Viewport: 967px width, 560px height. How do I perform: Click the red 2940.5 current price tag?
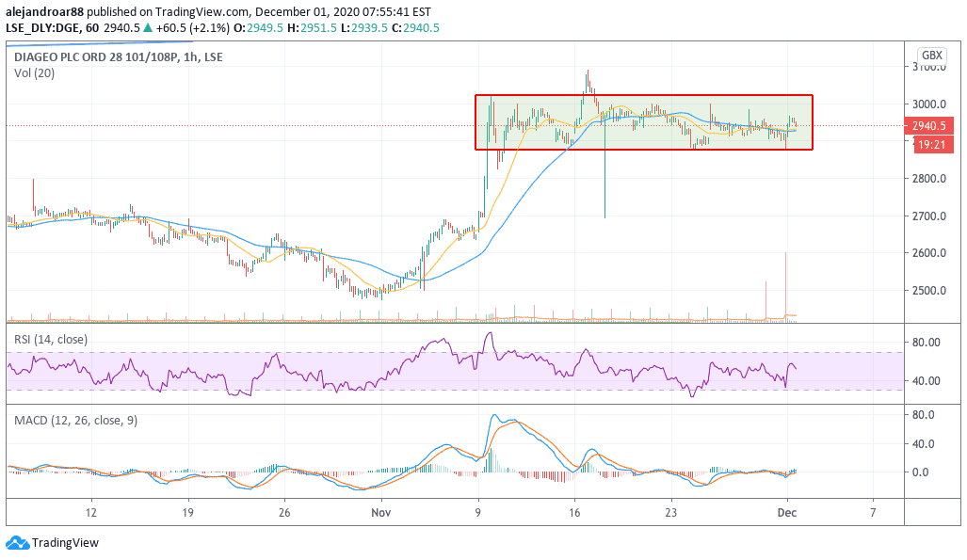tap(928, 126)
